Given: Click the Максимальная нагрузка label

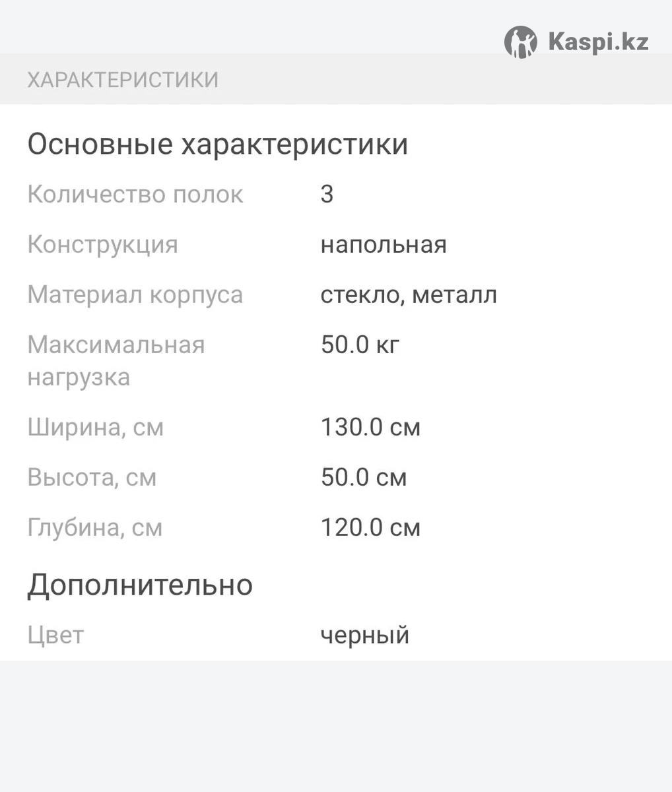Looking at the screenshot, I should click(116, 361).
